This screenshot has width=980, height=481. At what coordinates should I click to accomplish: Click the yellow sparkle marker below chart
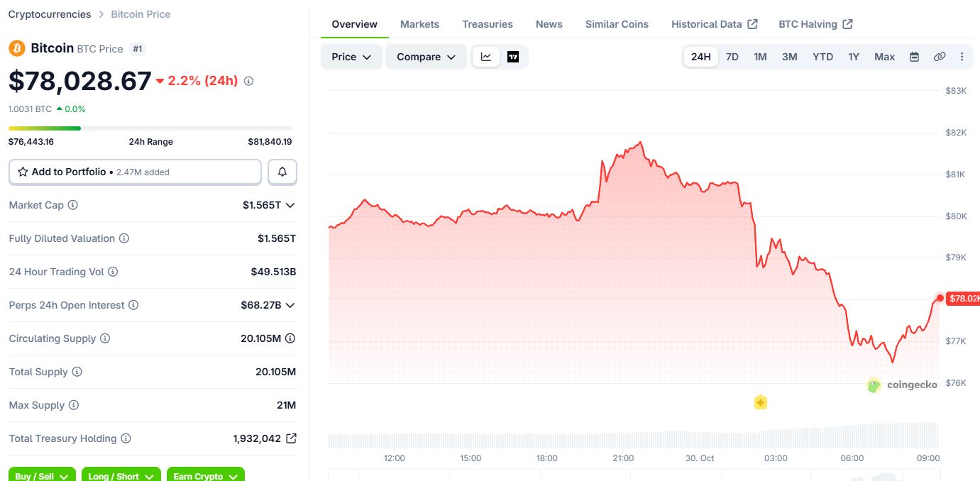(760, 402)
